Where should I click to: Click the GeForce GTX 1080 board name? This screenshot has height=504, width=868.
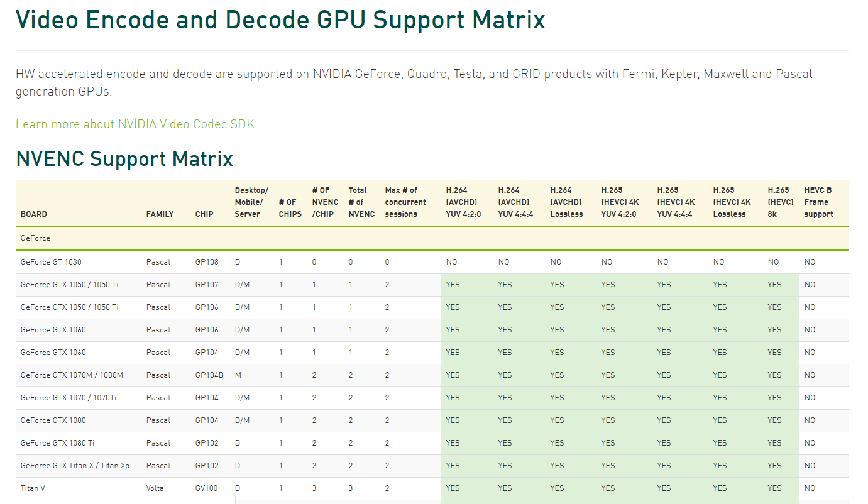(x=53, y=420)
